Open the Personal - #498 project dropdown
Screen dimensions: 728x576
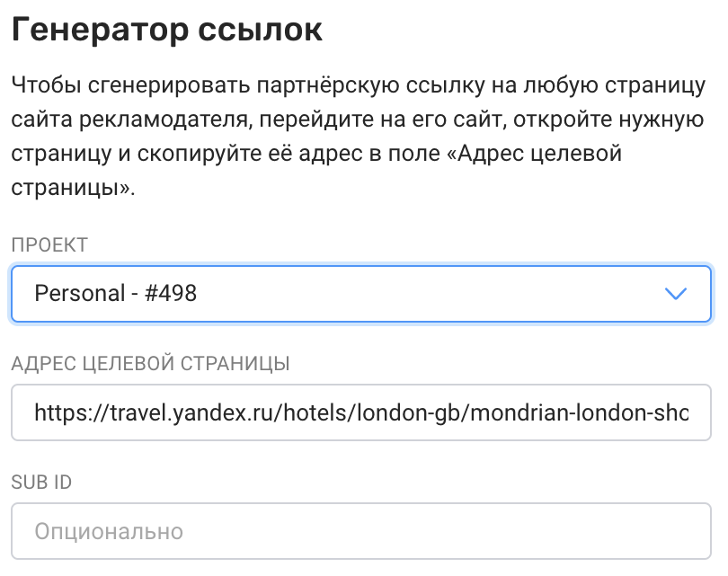[360, 293]
